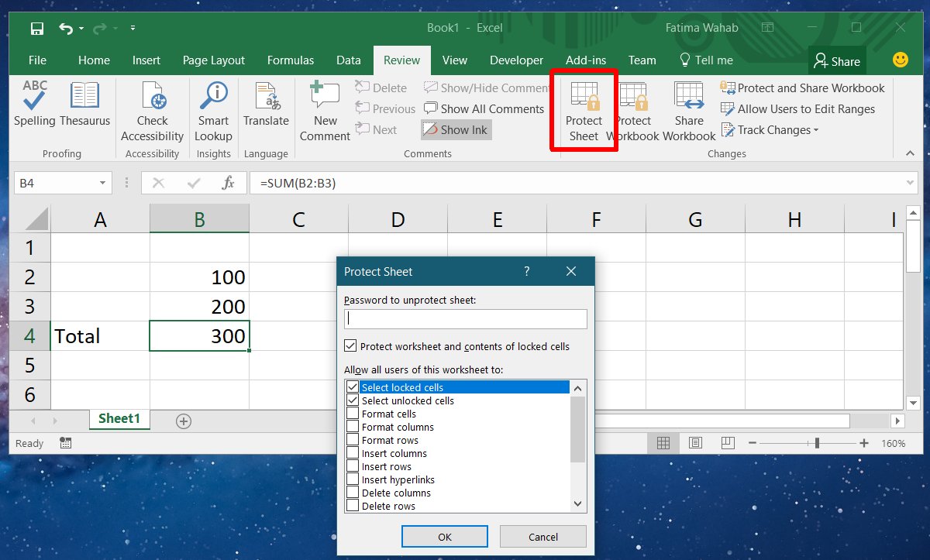Click the Delete comment button
Viewport: 930px width, 560px height.
[x=381, y=88]
